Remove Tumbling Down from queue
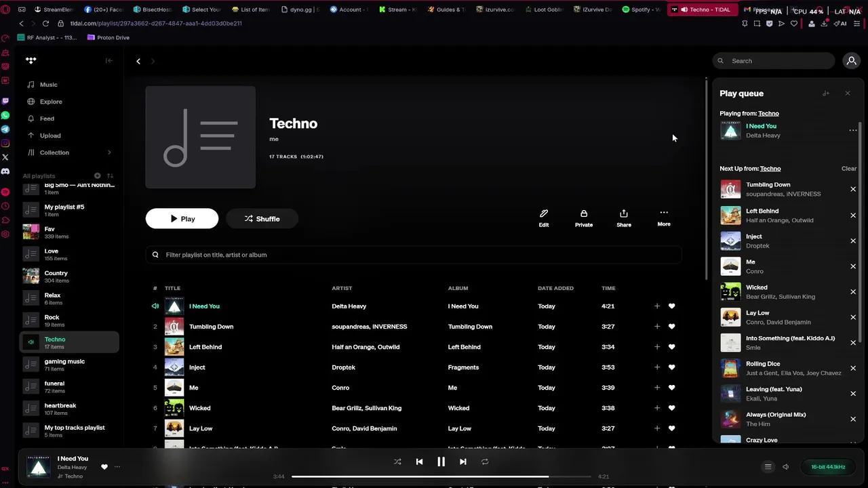 853,189
